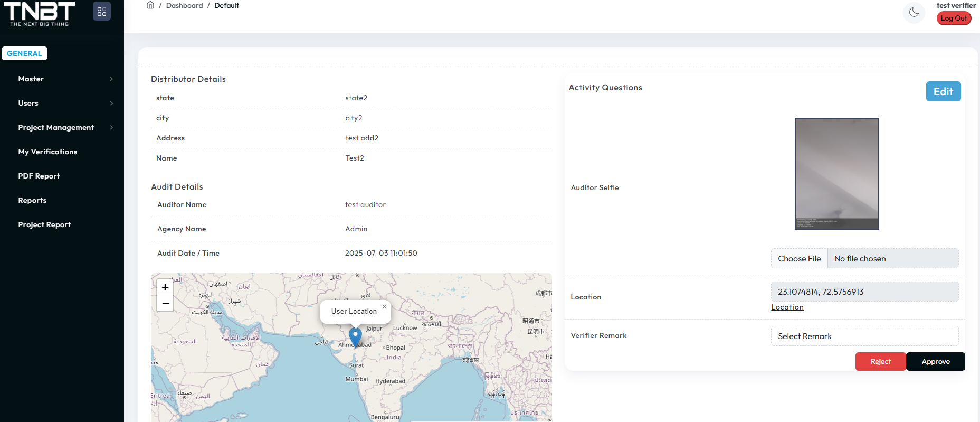This screenshot has height=422, width=980.
Task: Toggle dark mode with moon icon
Action: click(914, 13)
